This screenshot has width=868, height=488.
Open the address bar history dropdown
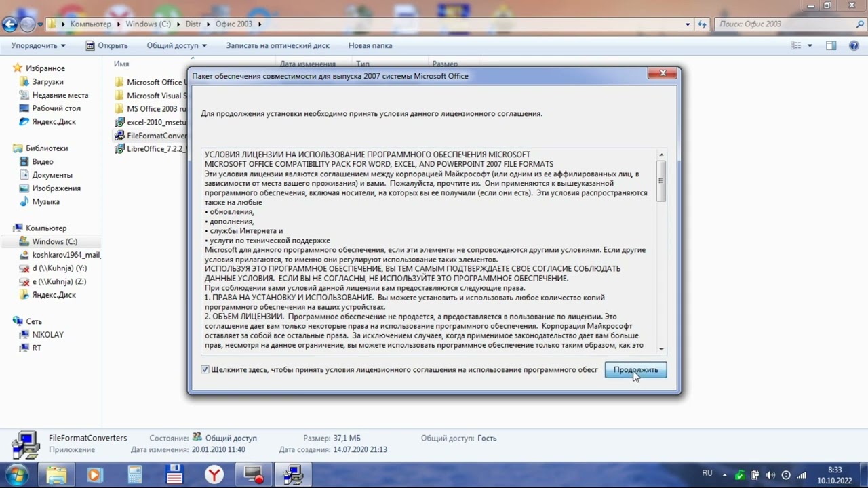[x=688, y=24]
